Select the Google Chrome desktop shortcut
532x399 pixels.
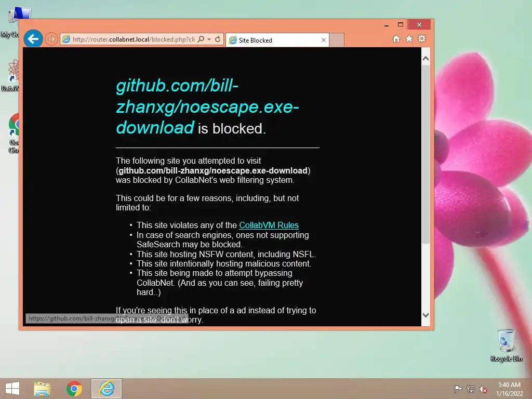[14, 133]
